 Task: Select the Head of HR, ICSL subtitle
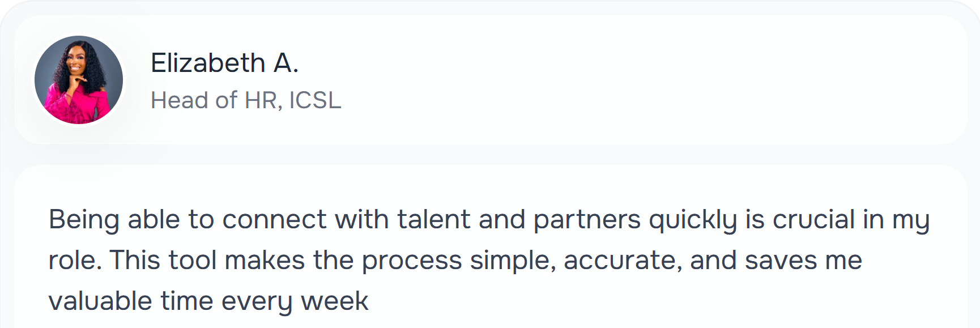click(246, 100)
